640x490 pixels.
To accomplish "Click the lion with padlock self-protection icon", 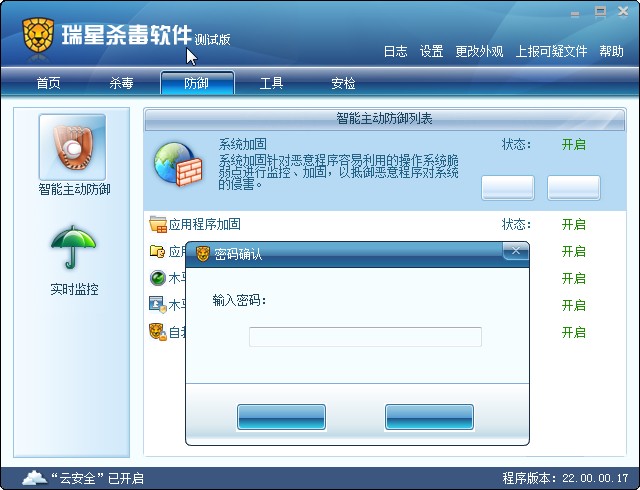I will [158, 332].
